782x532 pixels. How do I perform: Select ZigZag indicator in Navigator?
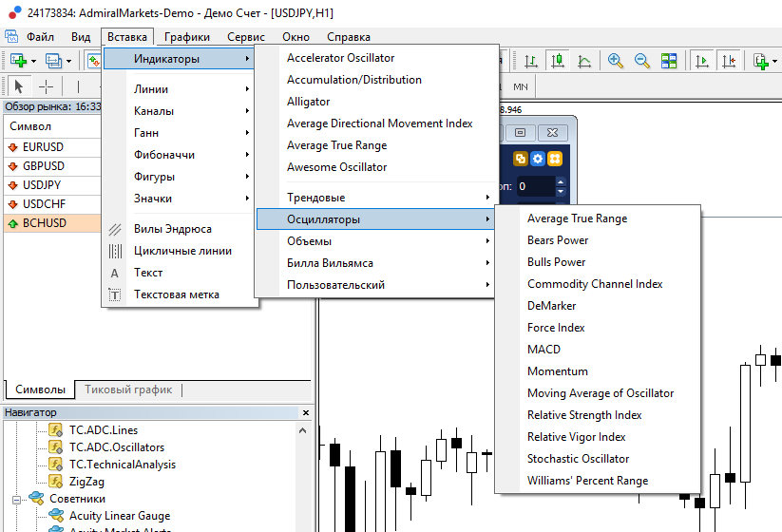[x=86, y=482]
